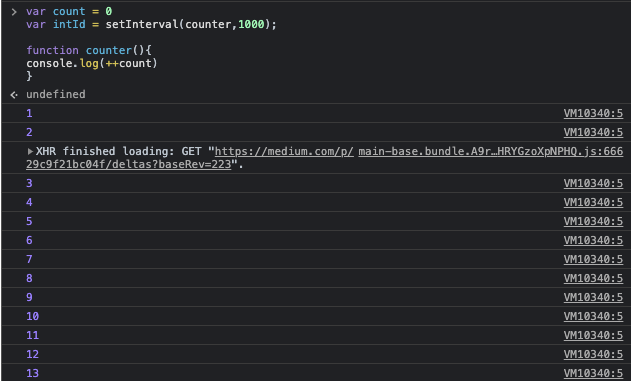Click the function counter declaration line
The width and height of the screenshot is (631, 381).
(x=89, y=50)
